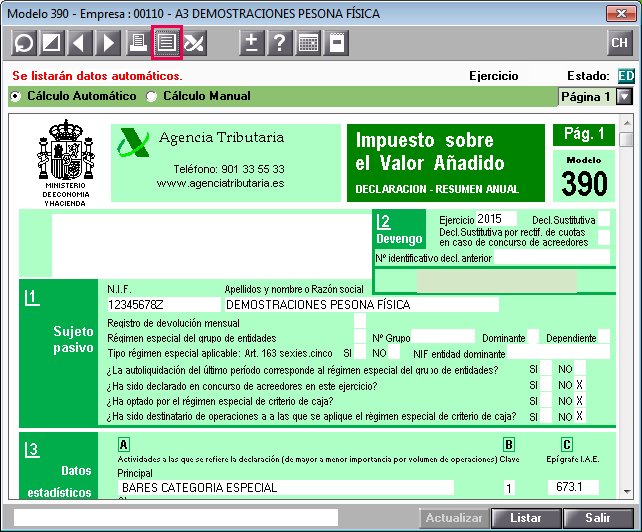The image size is (642, 532).
Task: Click BARES CATEGORIA ESPECIAL activity field
Action: click(286, 487)
